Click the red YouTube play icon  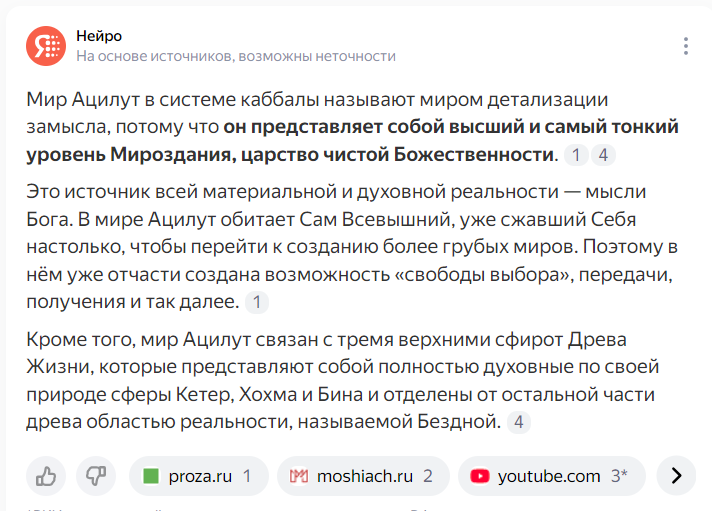480,476
